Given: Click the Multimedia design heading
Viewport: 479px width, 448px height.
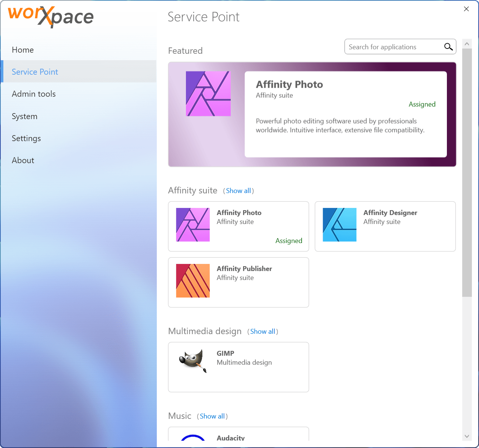Looking at the screenshot, I should pos(205,331).
